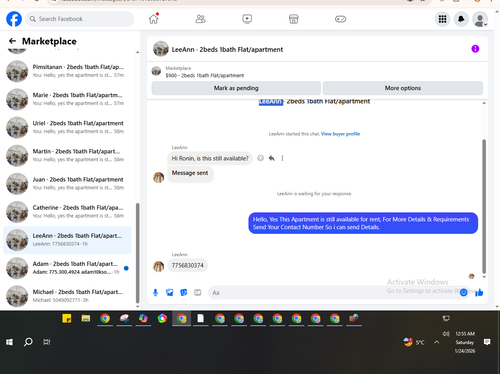The image size is (500, 374).
Task: Open conversation info purple icon
Action: pyautogui.click(x=475, y=49)
